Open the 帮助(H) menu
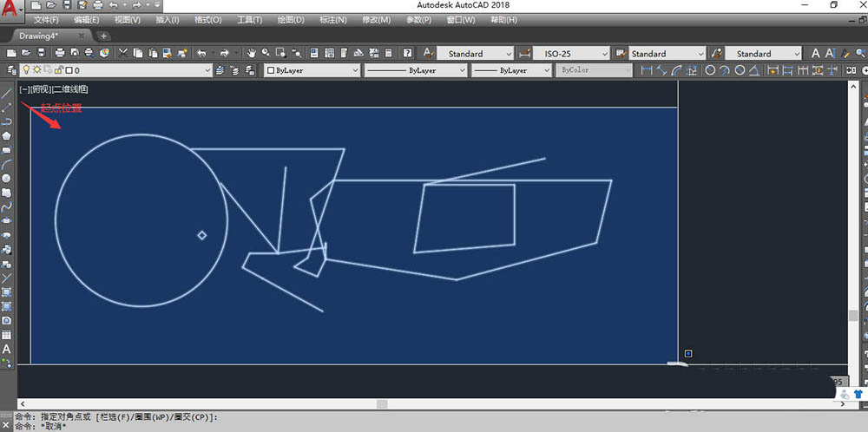 (503, 20)
